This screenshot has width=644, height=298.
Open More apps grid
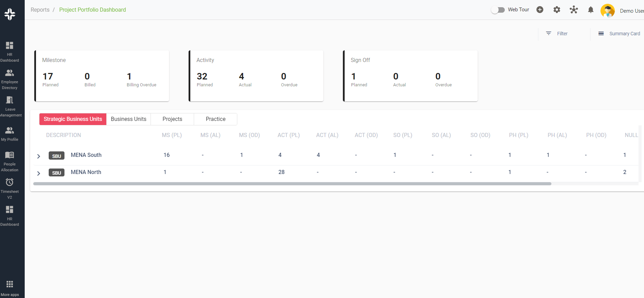pyautogui.click(x=10, y=284)
